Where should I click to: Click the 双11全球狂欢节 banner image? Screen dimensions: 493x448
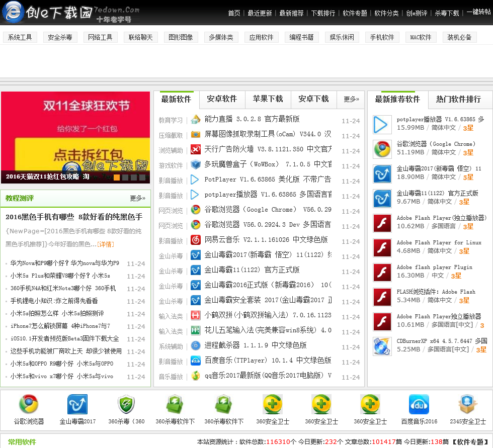tap(75, 137)
